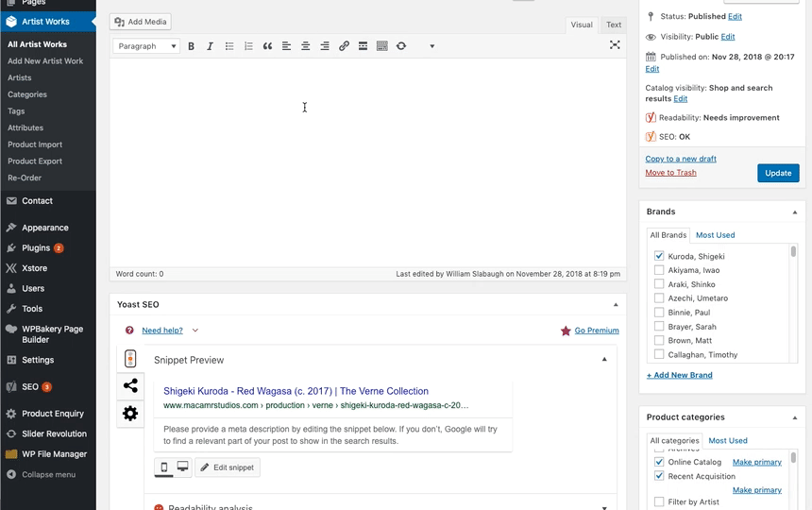The width and height of the screenshot is (812, 510).
Task: Uncheck Online Catalog category
Action: tap(659, 462)
